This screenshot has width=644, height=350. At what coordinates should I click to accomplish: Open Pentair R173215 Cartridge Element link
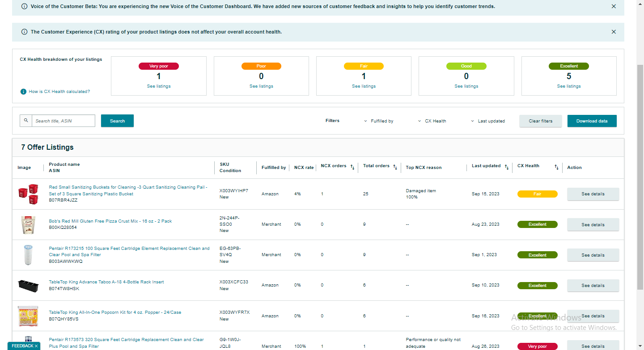pyautogui.click(x=129, y=252)
